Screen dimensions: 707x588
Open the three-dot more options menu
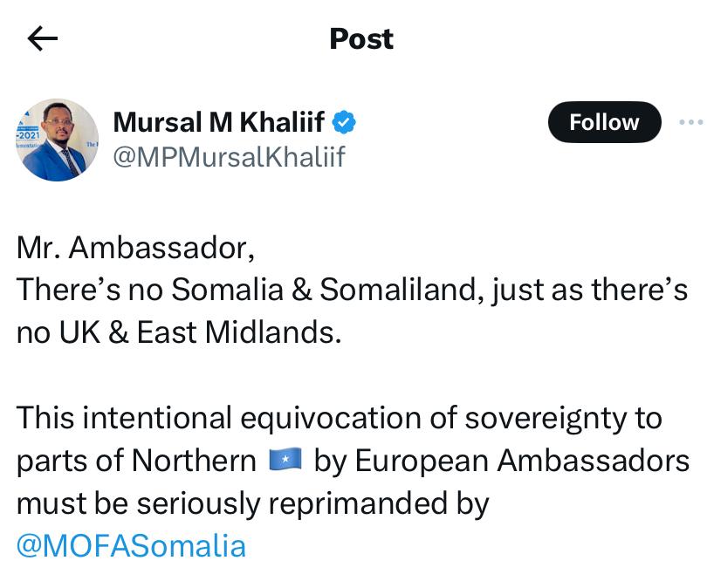coord(690,123)
